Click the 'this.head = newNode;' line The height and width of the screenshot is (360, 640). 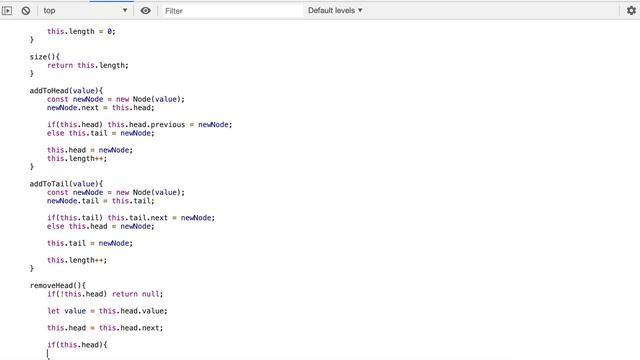click(90, 150)
